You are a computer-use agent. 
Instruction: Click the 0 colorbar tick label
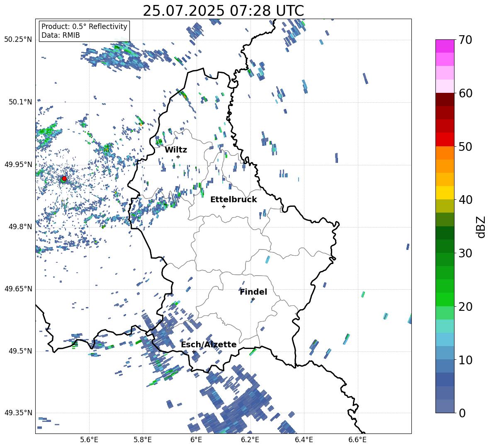point(462,413)
